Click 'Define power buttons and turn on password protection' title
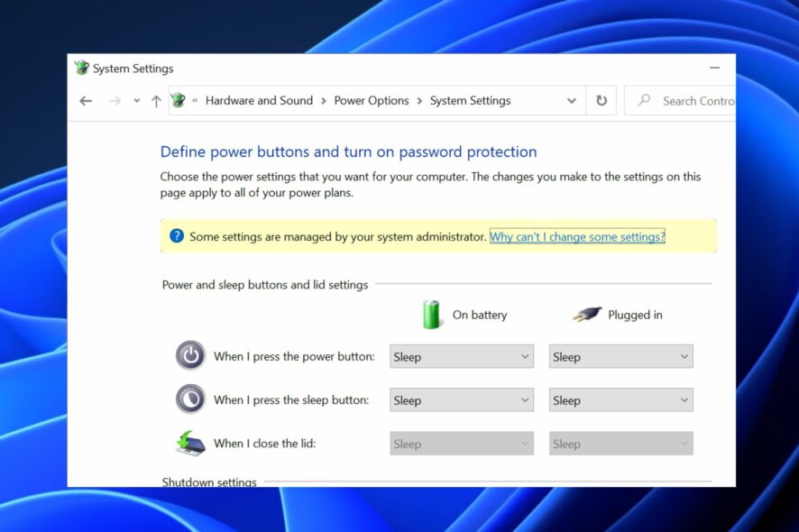Viewport: 799px width, 532px height. click(348, 151)
